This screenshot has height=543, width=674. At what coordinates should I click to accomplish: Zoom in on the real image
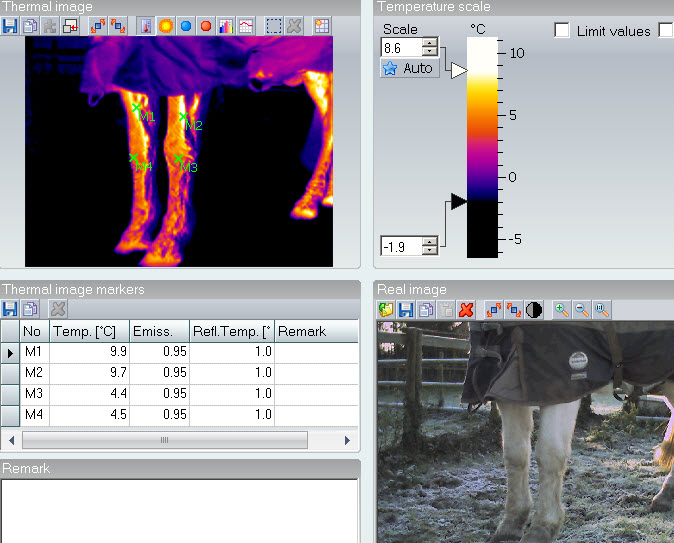(x=562, y=310)
